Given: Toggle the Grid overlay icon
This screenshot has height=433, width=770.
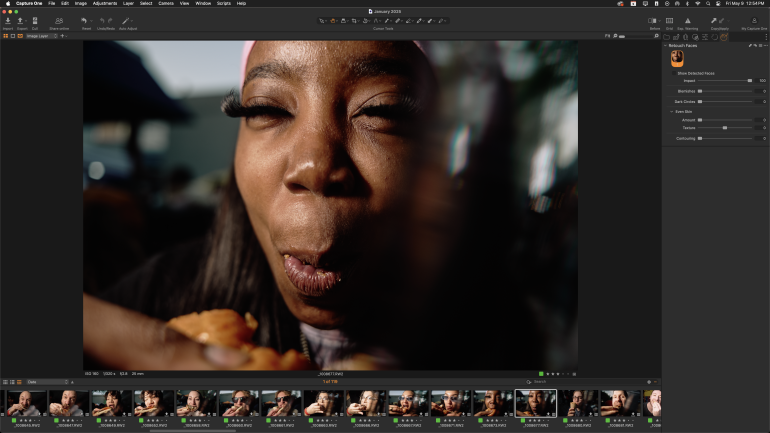Looking at the screenshot, I should pos(669,21).
